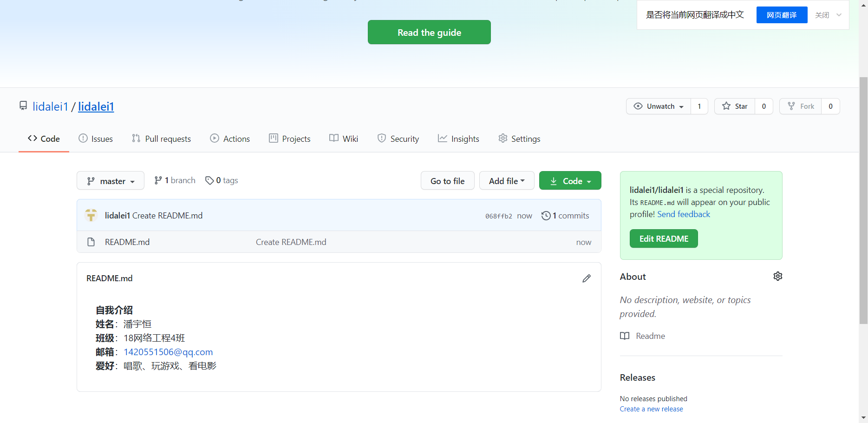Click the fork icon on Fork button
Image resolution: width=868 pixels, height=423 pixels.
click(791, 106)
